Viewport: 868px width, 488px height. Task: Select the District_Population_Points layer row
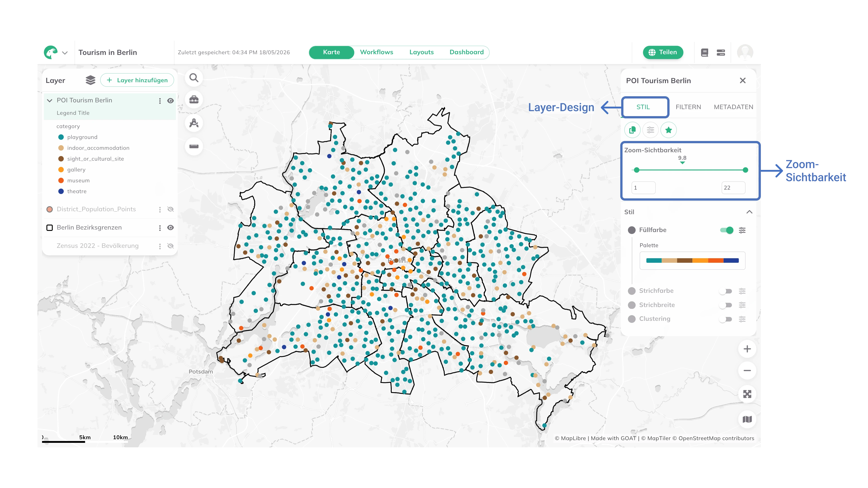(109, 209)
